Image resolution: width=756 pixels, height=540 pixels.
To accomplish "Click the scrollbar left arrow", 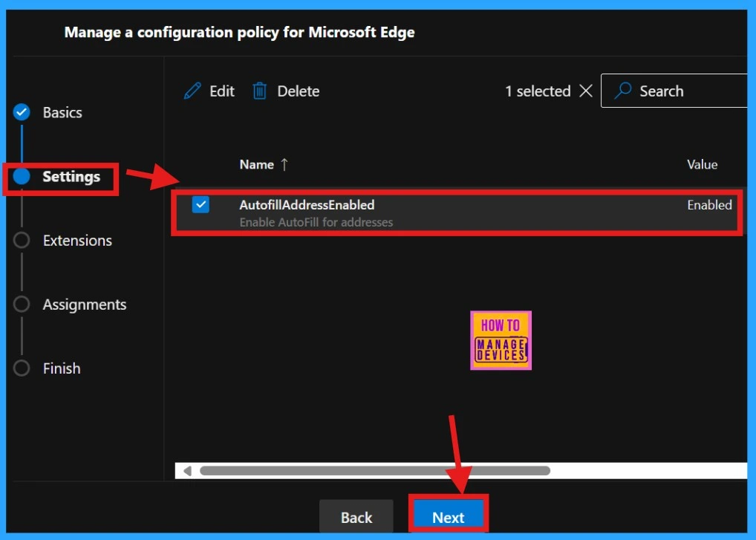I will point(187,471).
